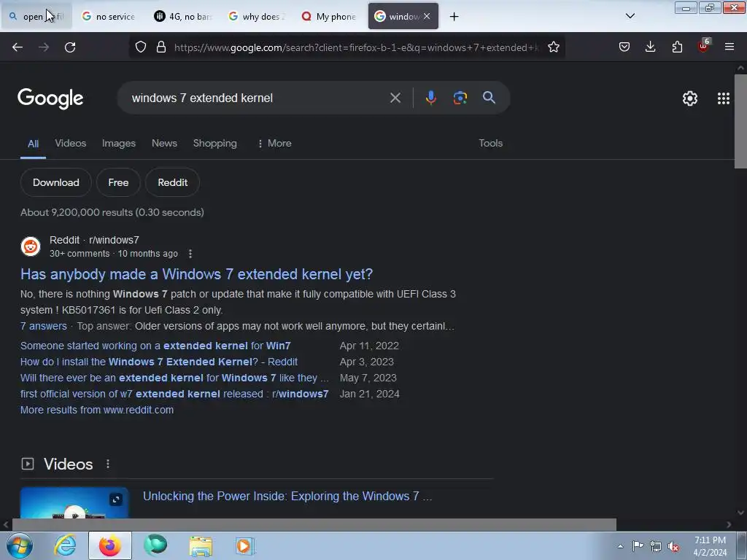Image resolution: width=747 pixels, height=560 pixels.
Task: Switch to 'My phone' tab
Action: coord(329,17)
